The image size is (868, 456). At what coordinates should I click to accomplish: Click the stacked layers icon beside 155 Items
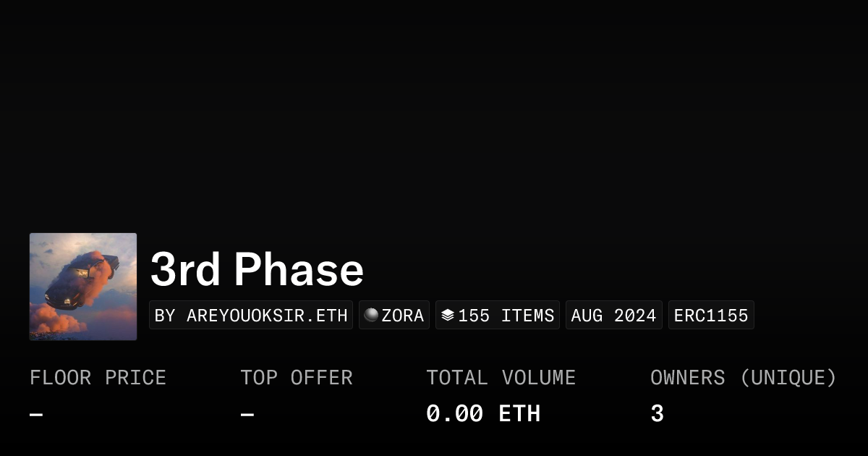click(448, 316)
